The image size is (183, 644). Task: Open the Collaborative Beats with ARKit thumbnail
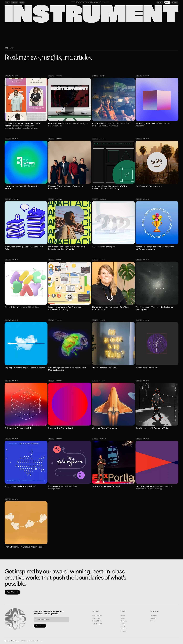(26, 404)
